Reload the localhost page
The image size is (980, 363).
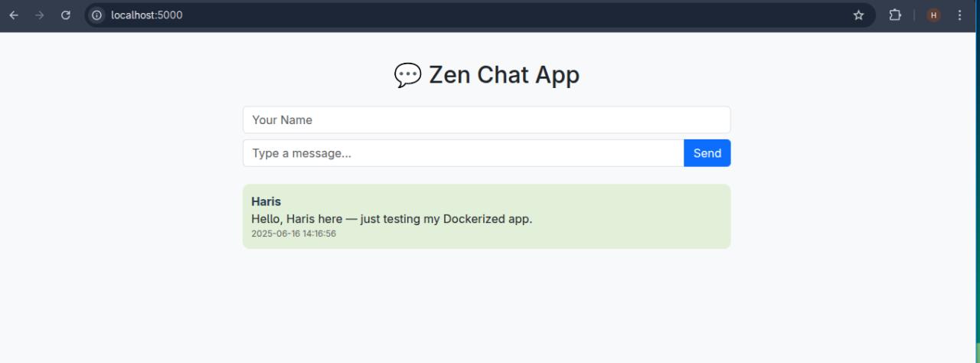point(66,15)
